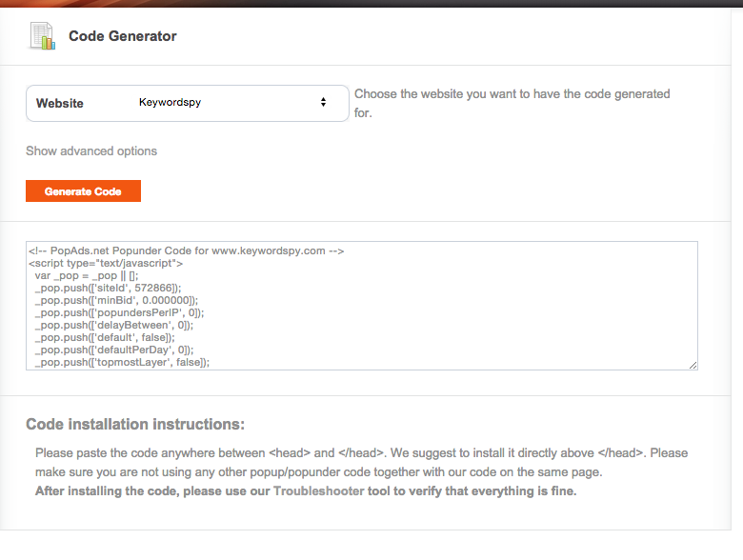743x560 pixels.
Task: Click the Code Generator heading text
Action: (123, 36)
